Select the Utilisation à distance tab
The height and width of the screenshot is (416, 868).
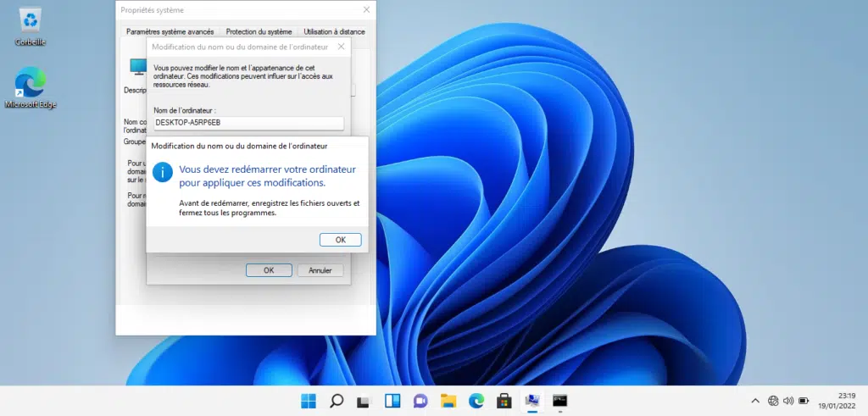334,31
